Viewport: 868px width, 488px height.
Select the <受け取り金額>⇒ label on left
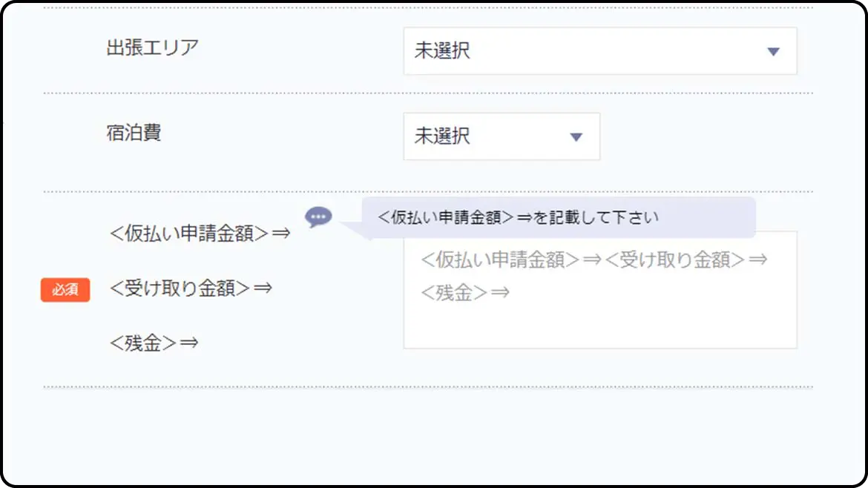[191, 288]
